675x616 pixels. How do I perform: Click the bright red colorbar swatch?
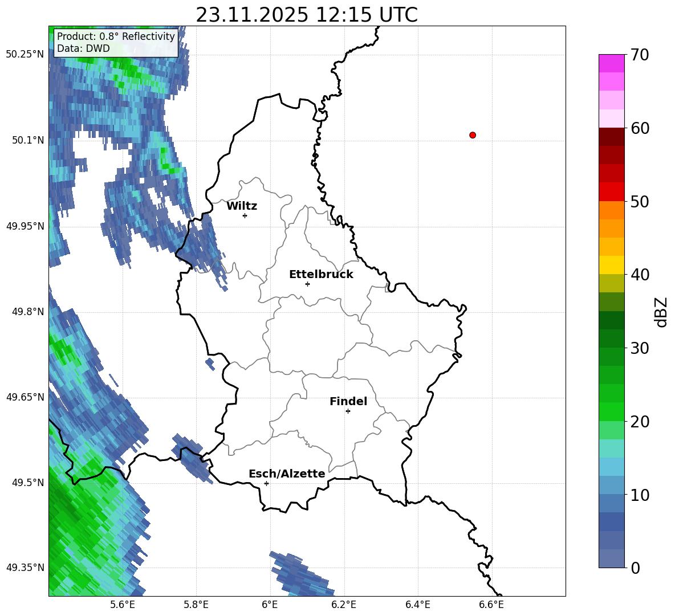(x=611, y=192)
